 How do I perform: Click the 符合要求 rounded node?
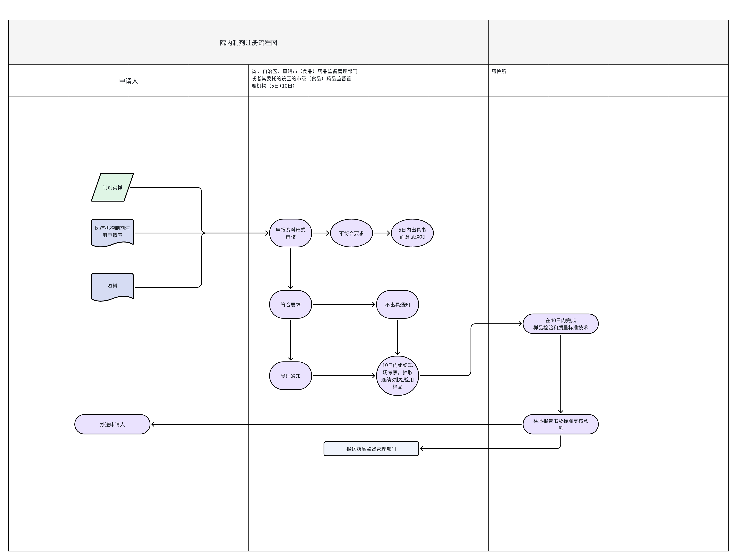point(291,304)
